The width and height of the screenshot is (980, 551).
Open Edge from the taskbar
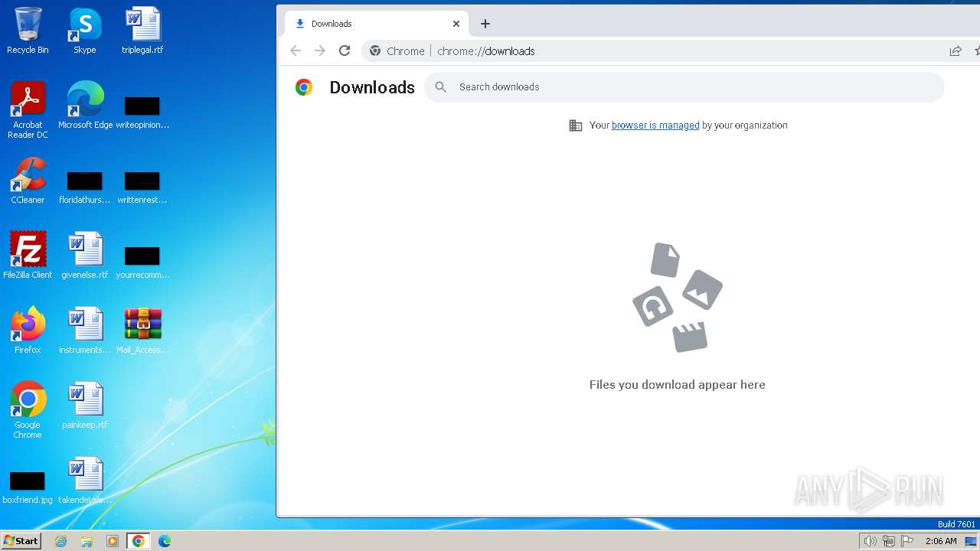(165, 541)
